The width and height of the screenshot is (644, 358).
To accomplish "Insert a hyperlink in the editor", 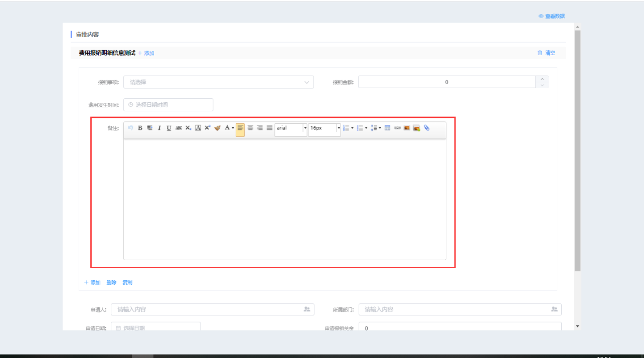I will (x=397, y=128).
